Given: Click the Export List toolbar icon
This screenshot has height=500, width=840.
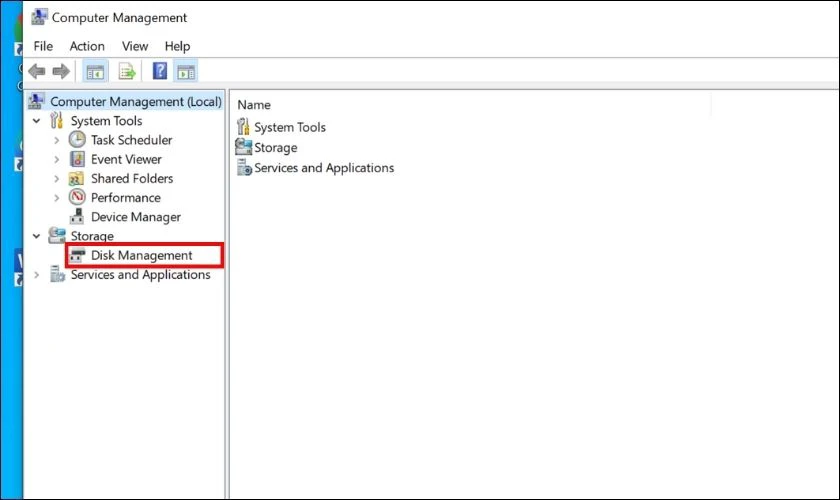Looking at the screenshot, I should pyautogui.click(x=127, y=71).
